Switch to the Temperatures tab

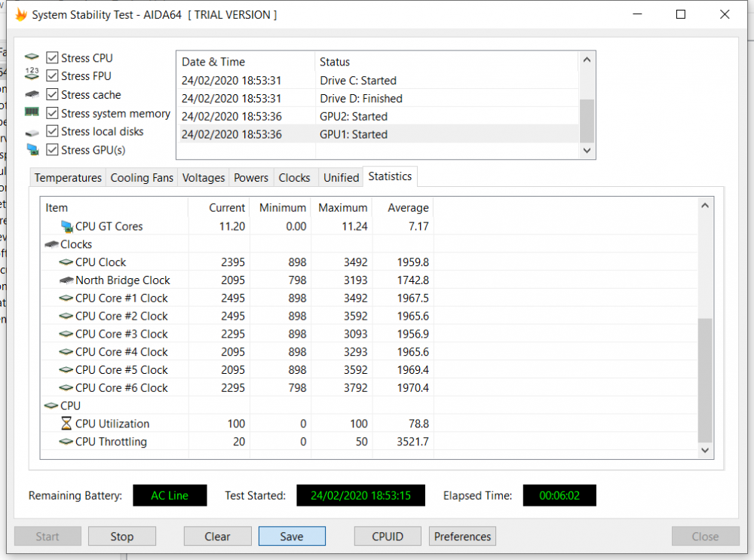[x=68, y=178]
